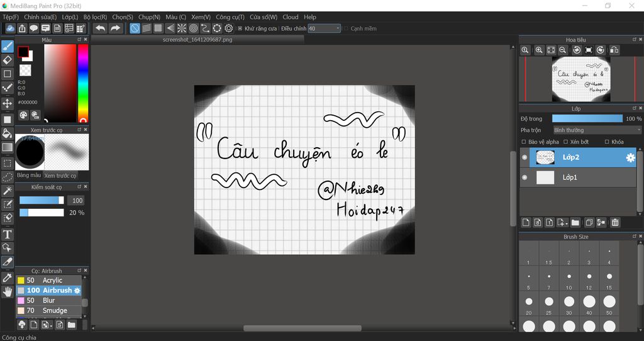Enable the concentric circle snap guide
644x341 pixels.
coord(194,28)
